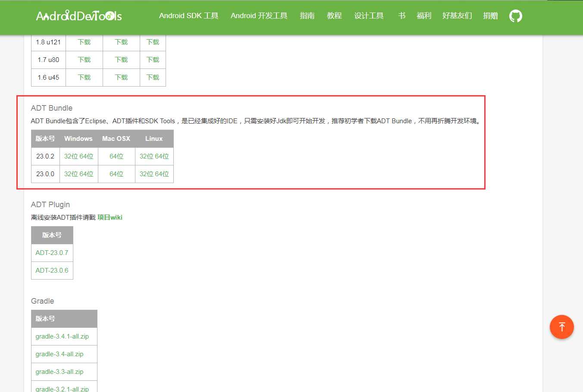Download ADT-23.0.6 plugin
583x392 pixels.
pos(52,271)
